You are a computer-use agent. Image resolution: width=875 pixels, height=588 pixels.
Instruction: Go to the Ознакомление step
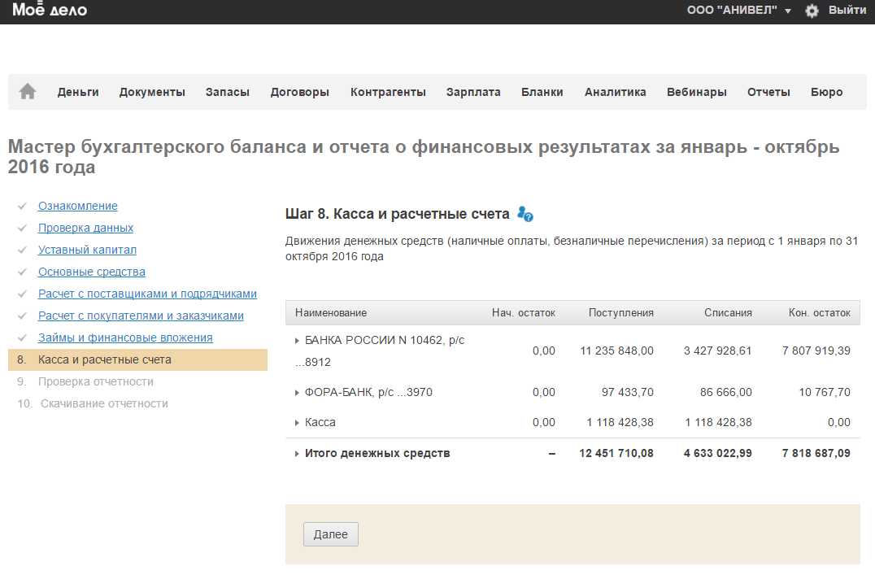[x=78, y=206]
